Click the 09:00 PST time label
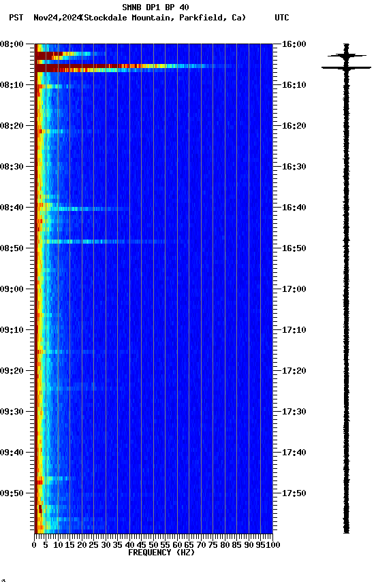This screenshot has width=376, height=588. click(x=12, y=289)
